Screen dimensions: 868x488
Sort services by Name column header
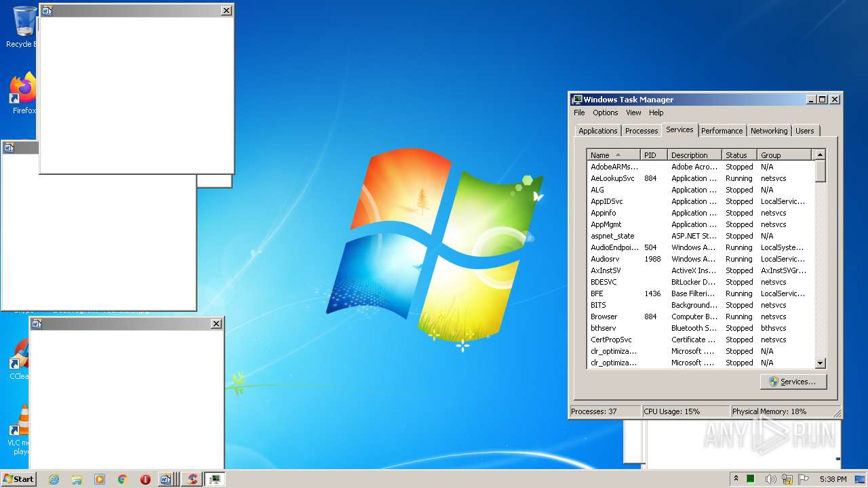coord(614,155)
